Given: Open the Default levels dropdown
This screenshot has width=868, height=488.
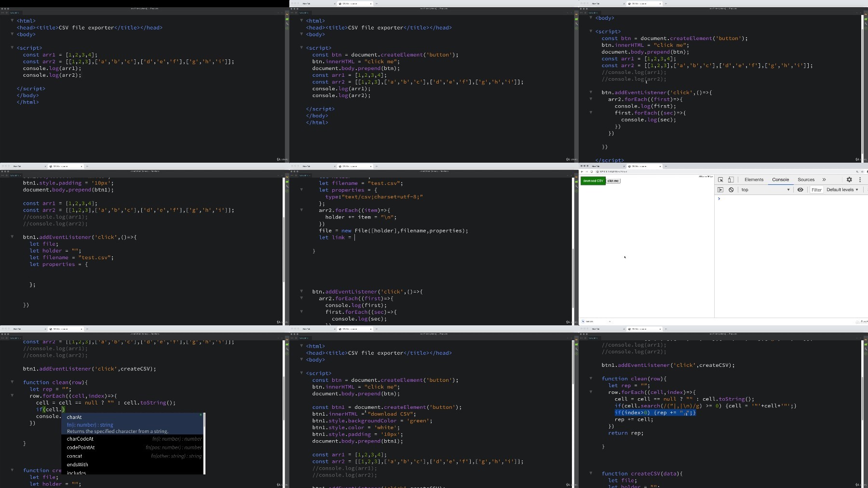Looking at the screenshot, I should [x=842, y=190].
